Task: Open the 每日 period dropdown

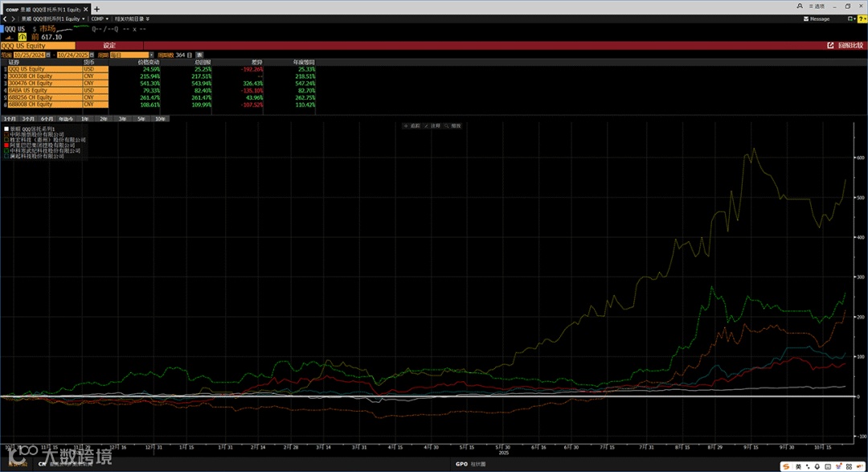Action: (131, 55)
